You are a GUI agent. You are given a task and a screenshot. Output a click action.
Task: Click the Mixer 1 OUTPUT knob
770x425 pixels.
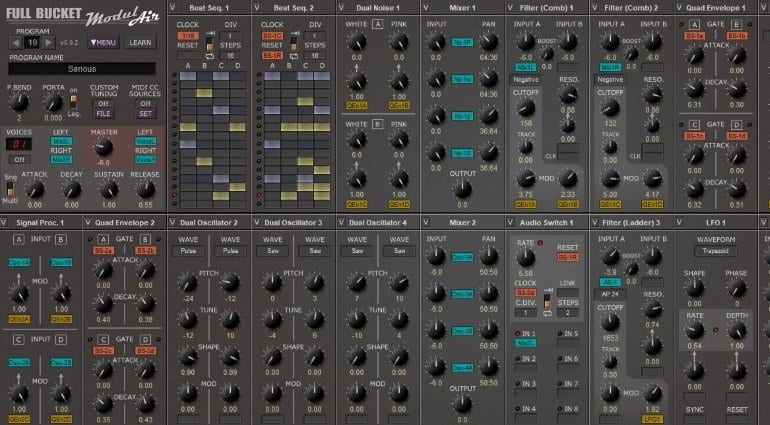tap(462, 189)
